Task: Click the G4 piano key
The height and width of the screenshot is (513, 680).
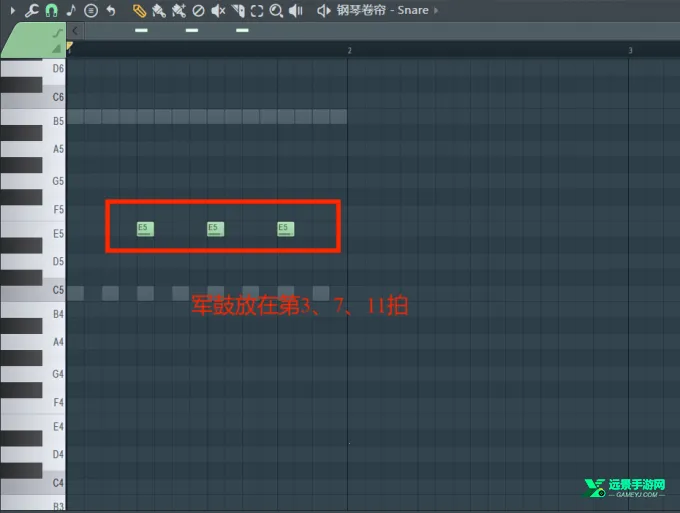Action: (33, 374)
